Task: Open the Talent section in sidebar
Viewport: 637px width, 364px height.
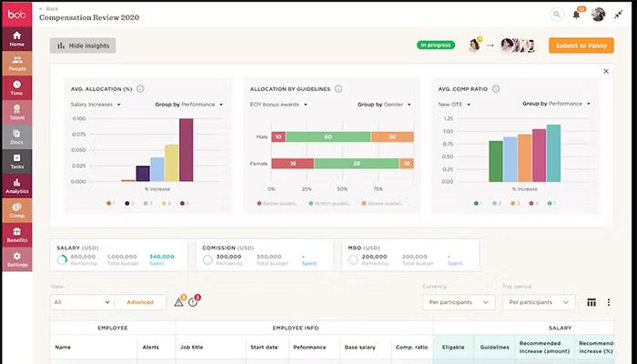Action: tap(17, 112)
